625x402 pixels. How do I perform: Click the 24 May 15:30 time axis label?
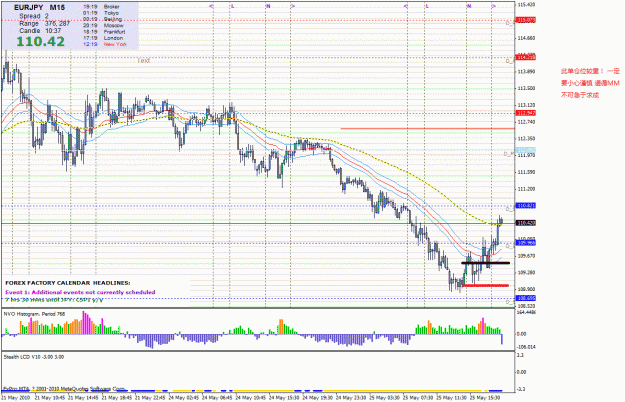coord(284,398)
